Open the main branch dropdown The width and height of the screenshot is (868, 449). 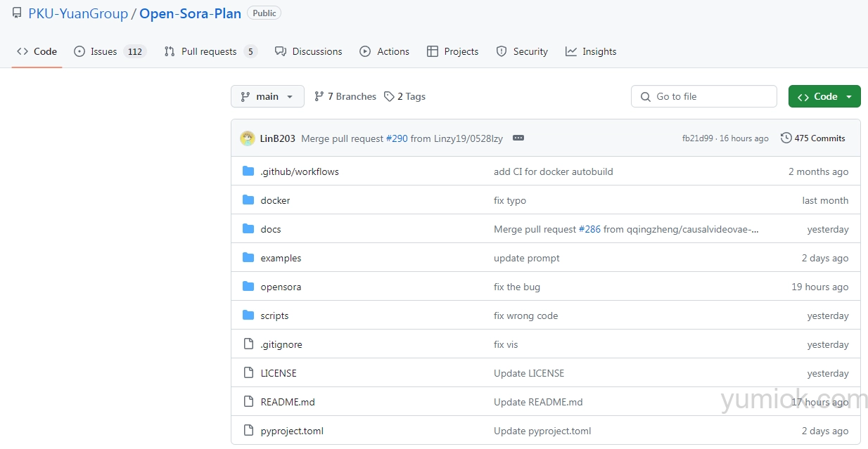pos(267,97)
